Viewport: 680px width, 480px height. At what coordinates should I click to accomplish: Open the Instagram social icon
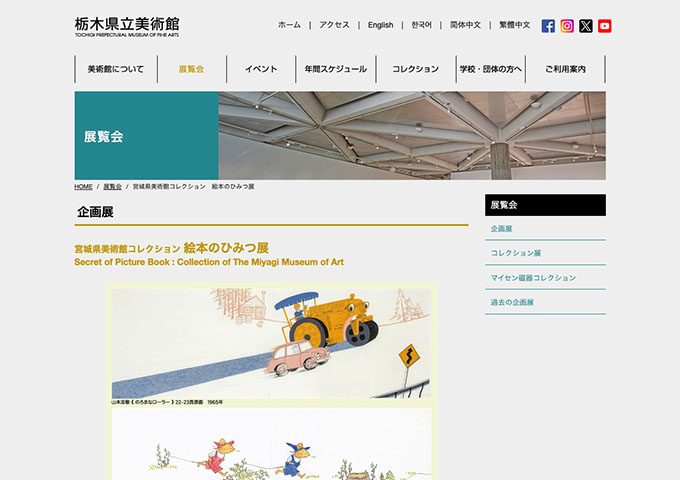tap(567, 26)
